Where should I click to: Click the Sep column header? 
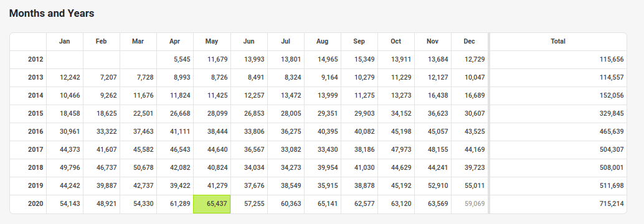tap(359, 42)
